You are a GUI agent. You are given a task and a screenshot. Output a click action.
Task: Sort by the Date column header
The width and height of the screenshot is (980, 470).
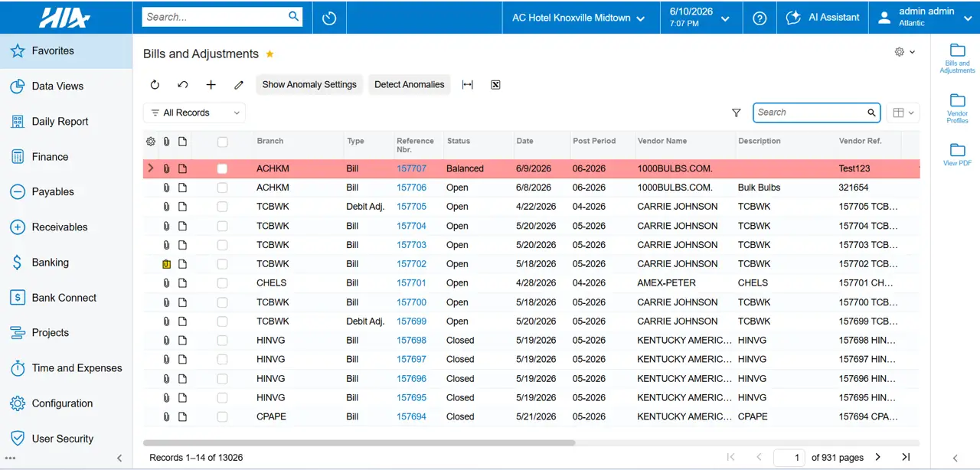pos(525,142)
